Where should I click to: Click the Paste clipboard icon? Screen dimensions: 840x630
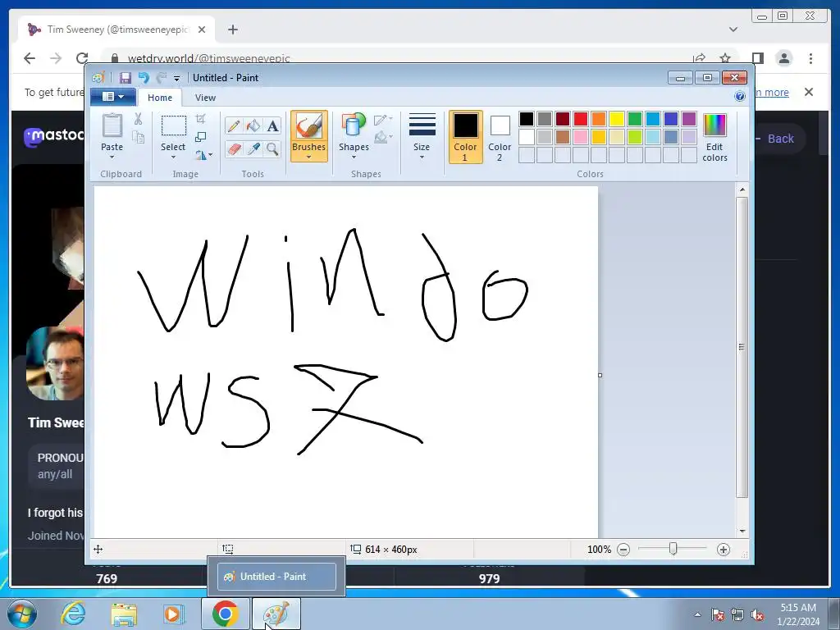point(112,126)
